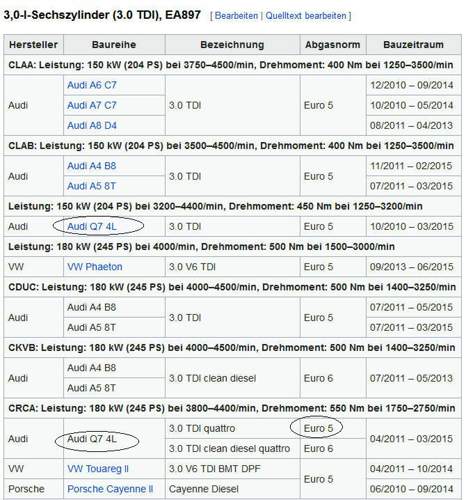Open the Quelltext bearbeiten link
466x500 pixels.
coord(306,16)
